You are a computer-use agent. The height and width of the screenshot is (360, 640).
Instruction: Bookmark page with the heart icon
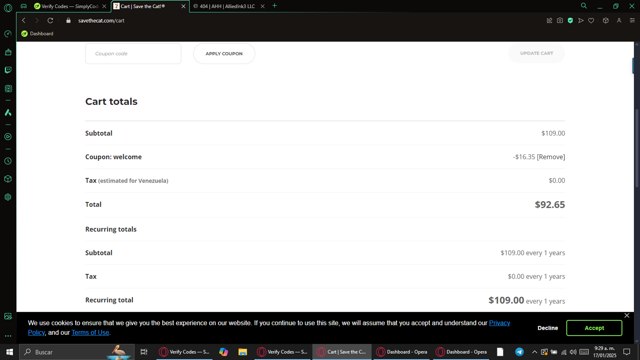[591, 20]
